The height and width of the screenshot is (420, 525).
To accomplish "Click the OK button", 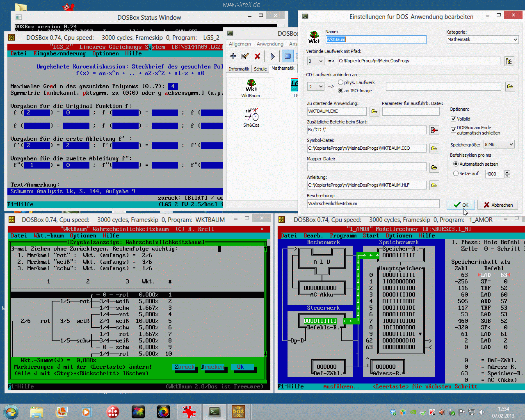I will 461,205.
